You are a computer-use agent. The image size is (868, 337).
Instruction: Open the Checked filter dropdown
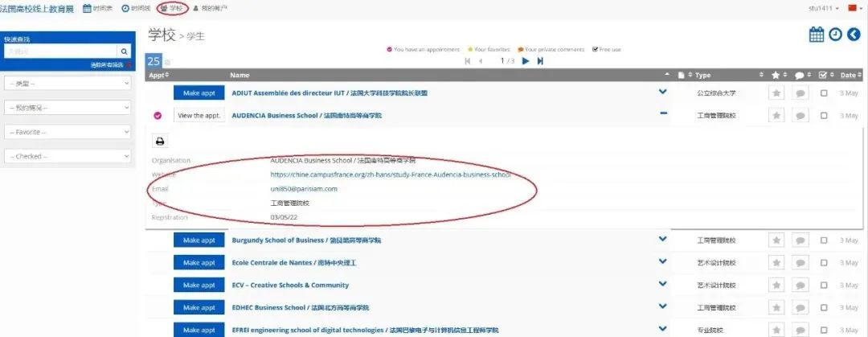(68, 156)
